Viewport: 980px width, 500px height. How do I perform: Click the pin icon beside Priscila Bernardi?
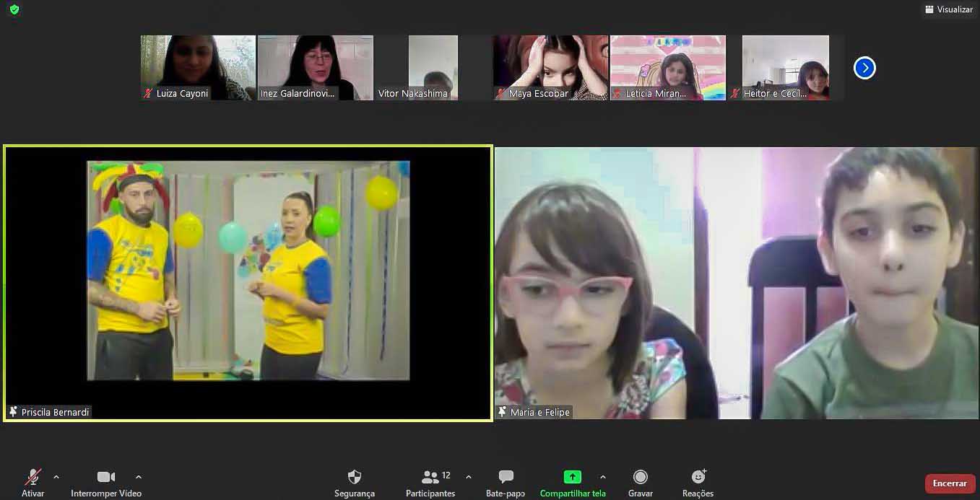[13, 412]
